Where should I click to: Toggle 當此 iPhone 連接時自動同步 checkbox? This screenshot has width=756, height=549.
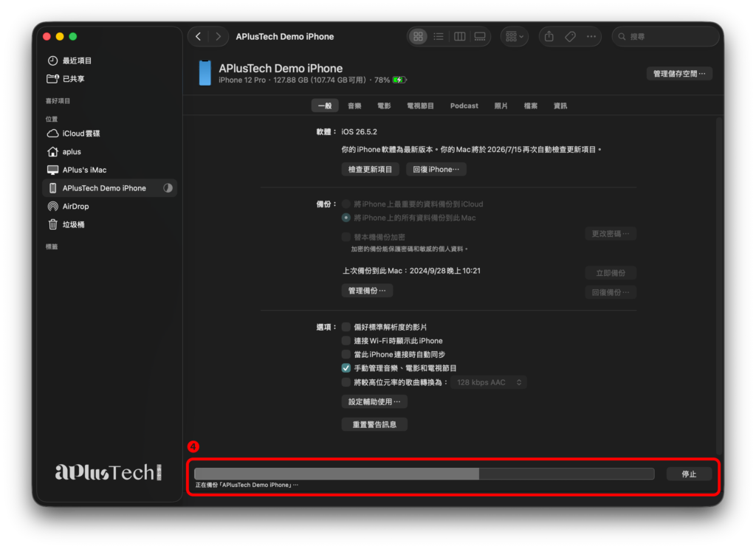tap(346, 354)
